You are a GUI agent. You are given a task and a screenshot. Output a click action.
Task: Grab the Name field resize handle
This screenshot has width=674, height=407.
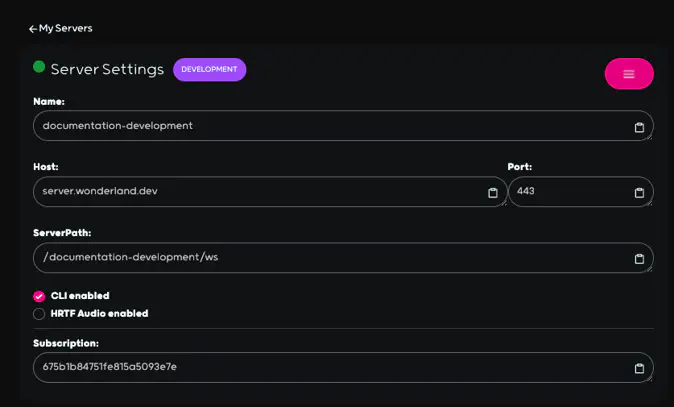point(650,138)
